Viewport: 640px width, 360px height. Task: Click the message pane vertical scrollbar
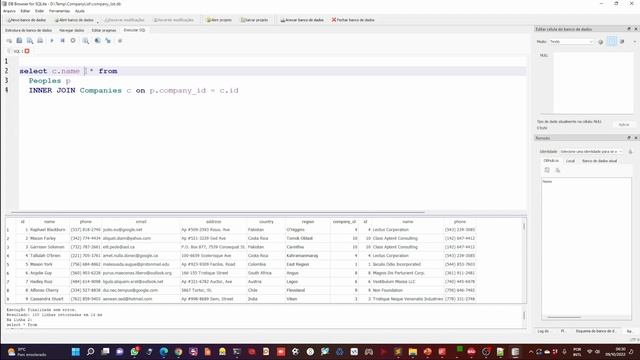click(x=524, y=317)
